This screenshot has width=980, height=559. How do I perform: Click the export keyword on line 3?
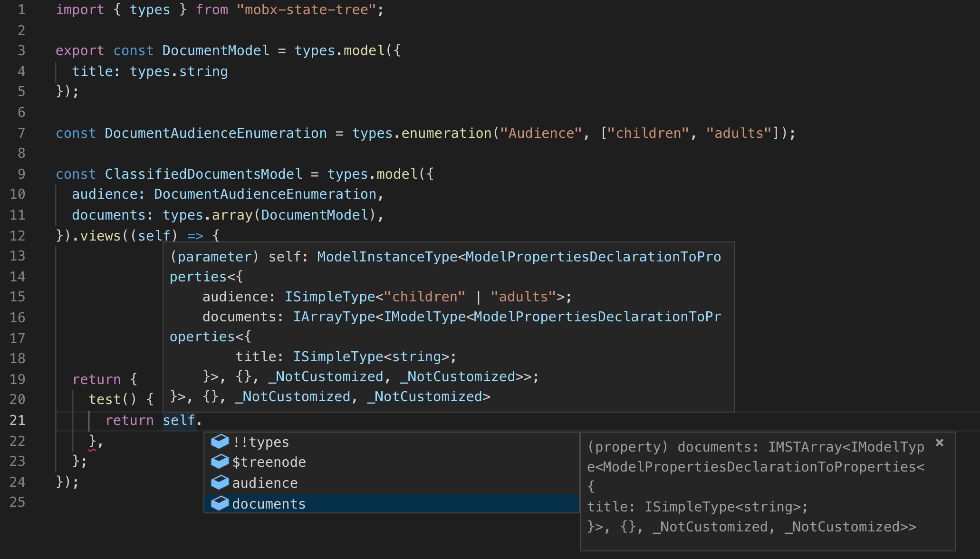80,50
